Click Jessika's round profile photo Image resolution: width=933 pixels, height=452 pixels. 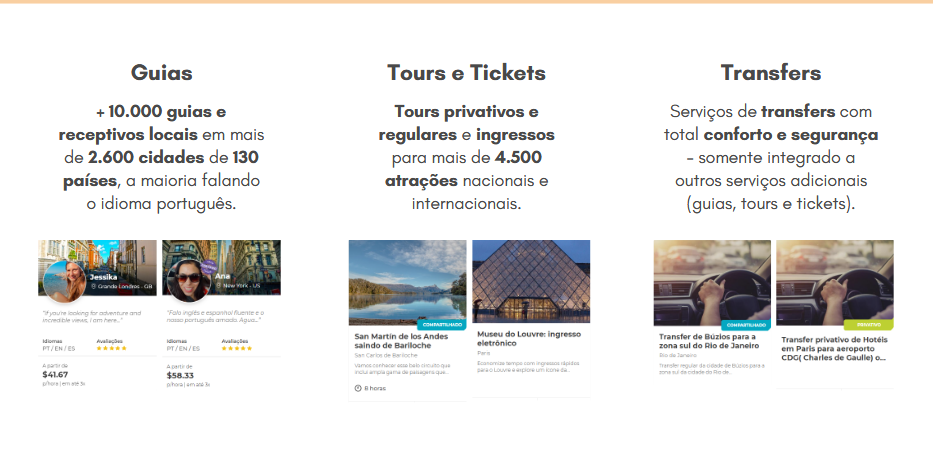(64, 281)
